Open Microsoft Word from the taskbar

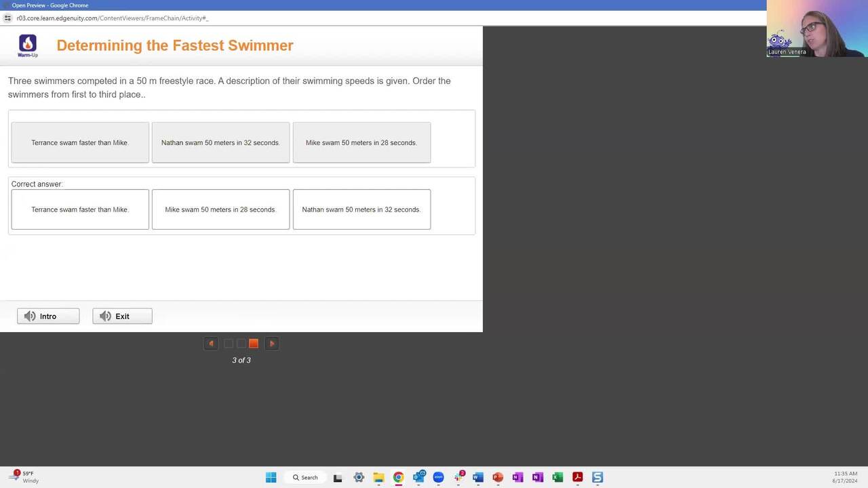tap(478, 477)
